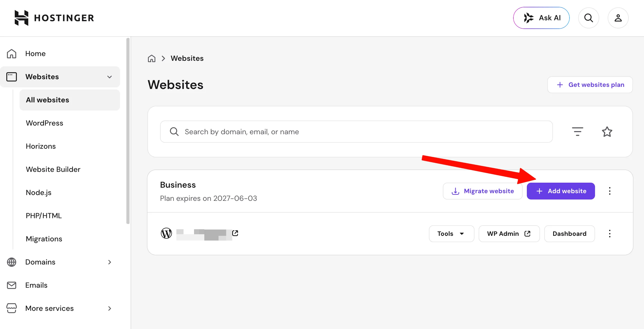Open the user profile icon
Viewport: 644px width, 329px height.
pos(618,18)
